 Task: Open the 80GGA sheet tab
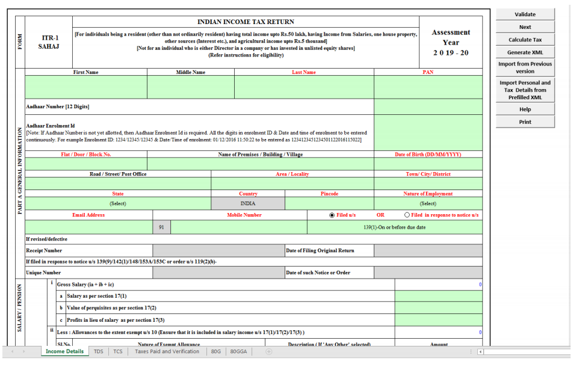pyautogui.click(x=238, y=351)
